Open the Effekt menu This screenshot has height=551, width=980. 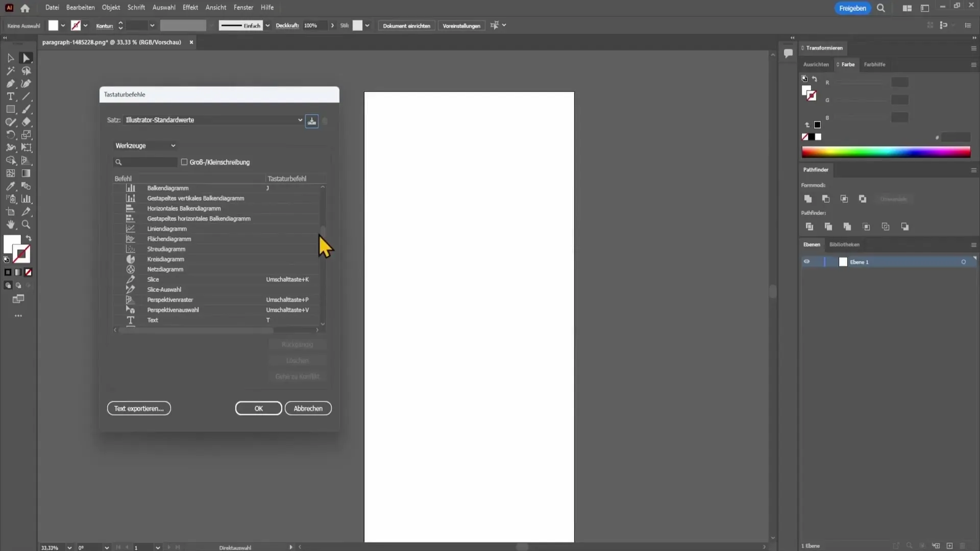pyautogui.click(x=190, y=8)
